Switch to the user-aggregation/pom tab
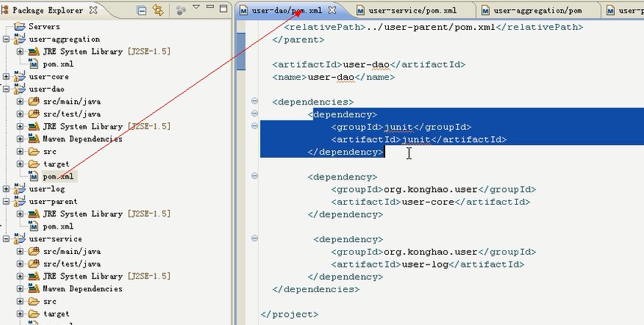Screen dimensions: 644x325 pyautogui.click(x=537, y=10)
